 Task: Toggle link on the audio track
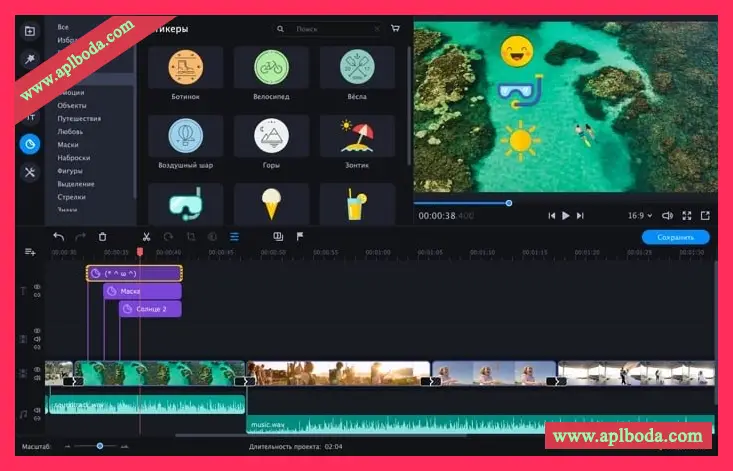point(37,419)
